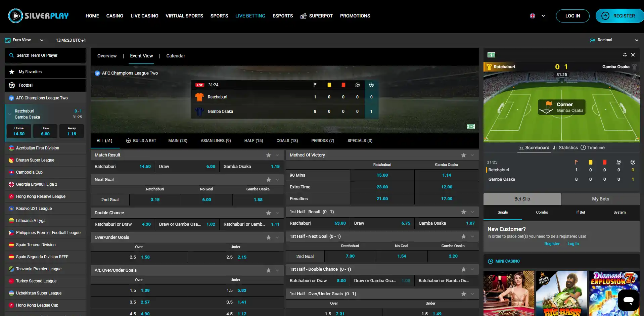Screen dimensions: 644x316
Task: Switch to the Calendar tab
Action: coord(176,56)
